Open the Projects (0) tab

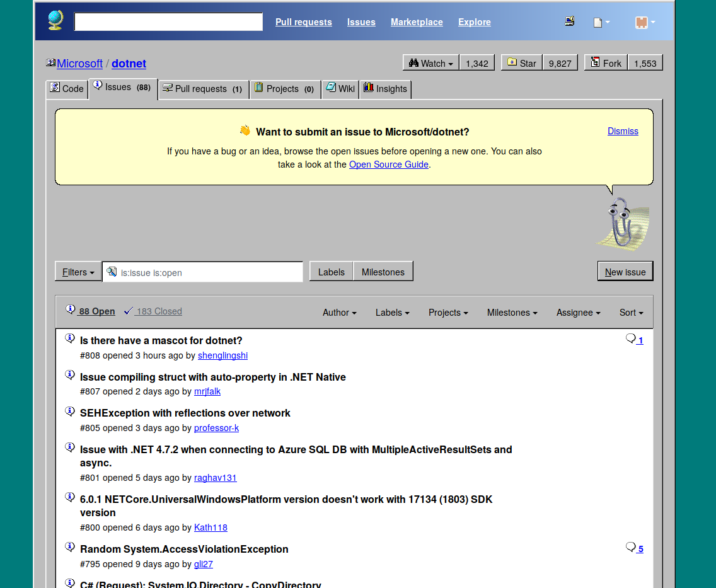(x=285, y=89)
